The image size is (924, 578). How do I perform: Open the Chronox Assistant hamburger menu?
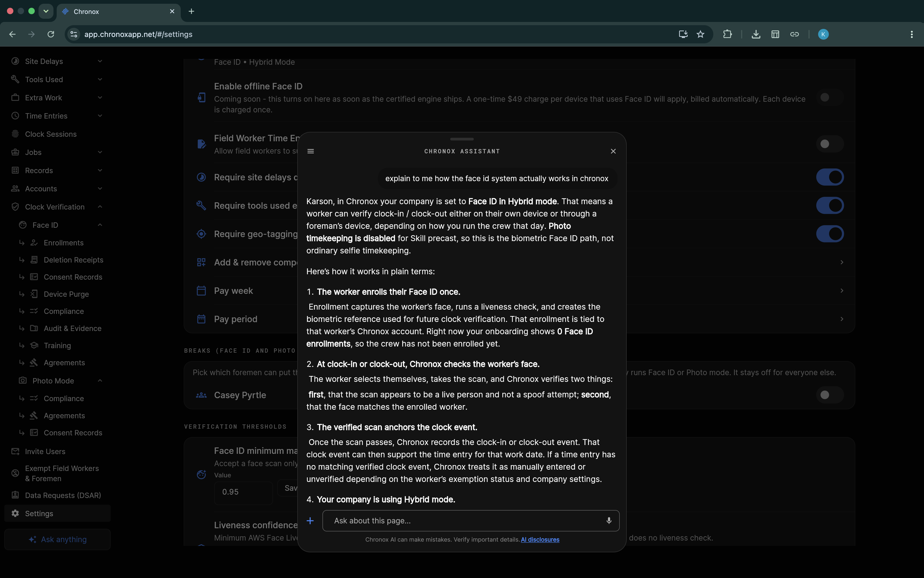pos(311,151)
